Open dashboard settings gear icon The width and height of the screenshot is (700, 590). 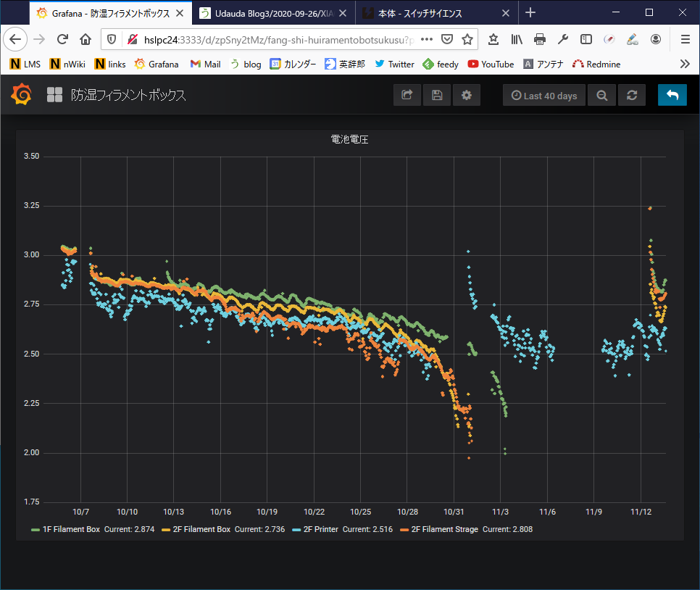coord(467,95)
